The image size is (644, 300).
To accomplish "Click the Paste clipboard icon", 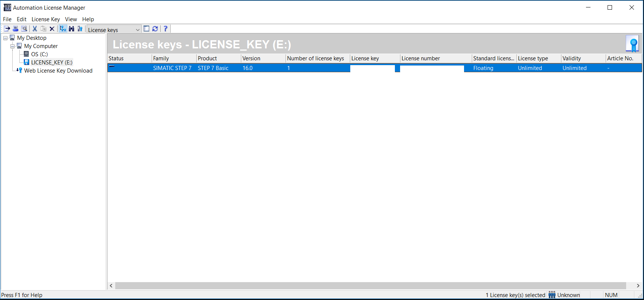I will [44, 29].
